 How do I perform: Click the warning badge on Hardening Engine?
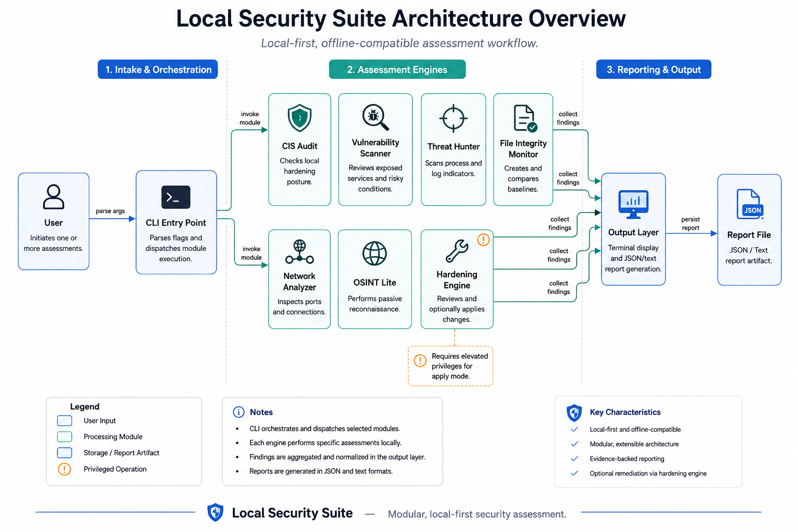coord(483,240)
